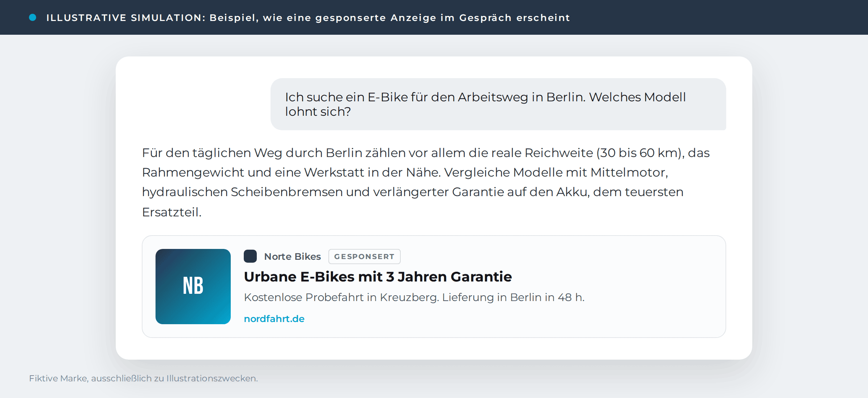Image resolution: width=868 pixels, height=398 pixels.
Task: Click the answer paragraph starting 'Für den täglichen Weg'
Action: (x=426, y=182)
